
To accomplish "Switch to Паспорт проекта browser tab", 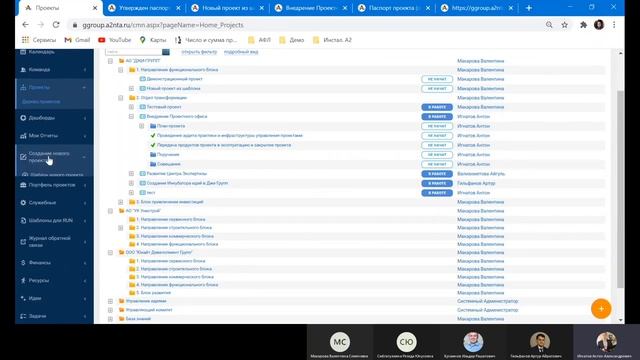I will click(x=394, y=8).
